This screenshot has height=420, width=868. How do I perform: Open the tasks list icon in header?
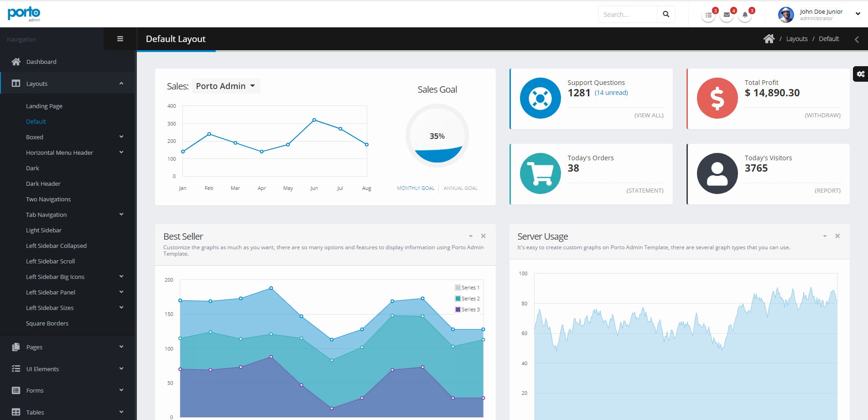pyautogui.click(x=708, y=15)
